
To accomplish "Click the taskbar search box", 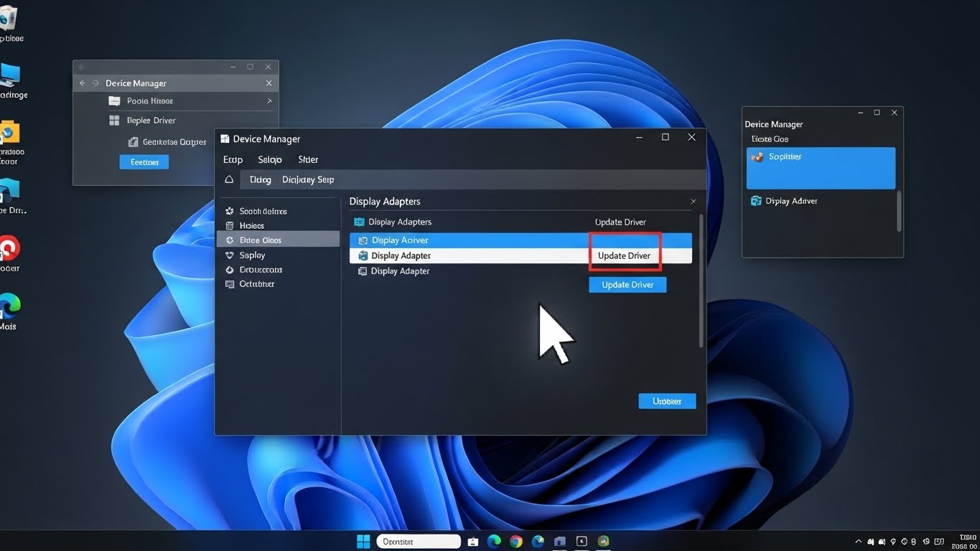I will (x=418, y=542).
